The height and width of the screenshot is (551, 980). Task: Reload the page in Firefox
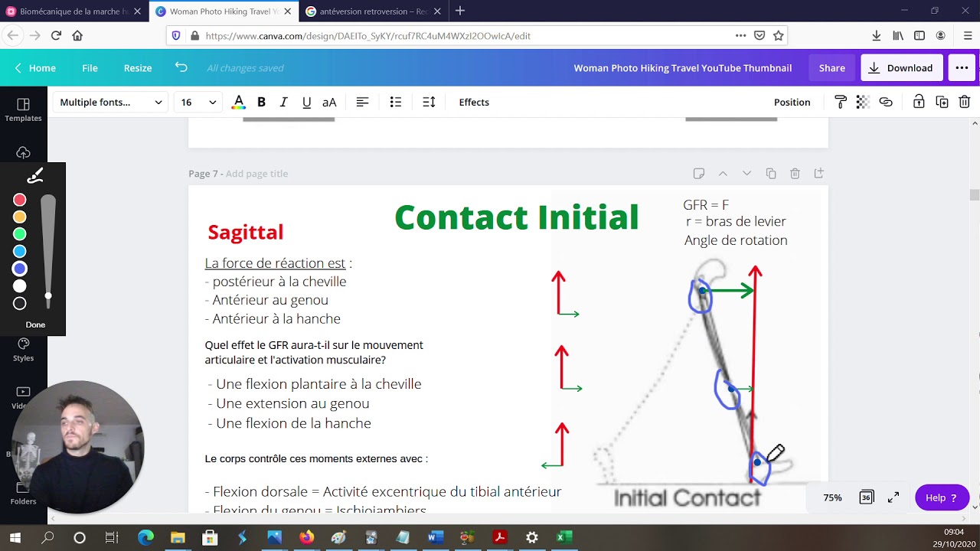[56, 35]
